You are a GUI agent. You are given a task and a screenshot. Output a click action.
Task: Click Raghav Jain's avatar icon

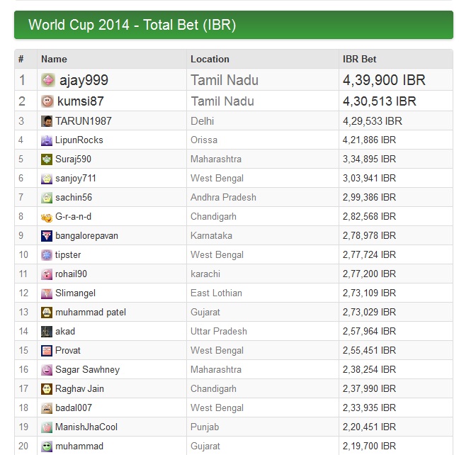tap(47, 389)
